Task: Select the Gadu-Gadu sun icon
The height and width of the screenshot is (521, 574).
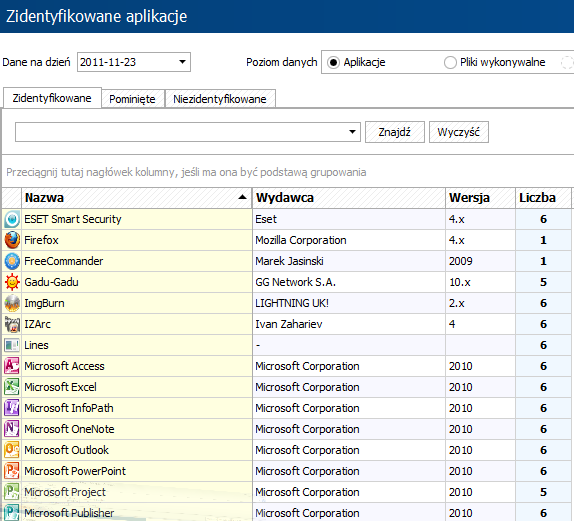Action: (12, 282)
